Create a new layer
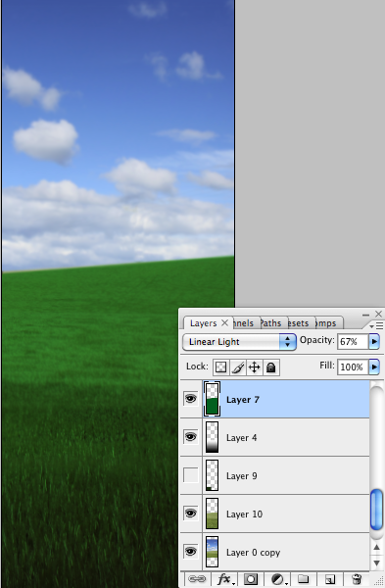Viewport: 385px width, 588px height. point(330,579)
